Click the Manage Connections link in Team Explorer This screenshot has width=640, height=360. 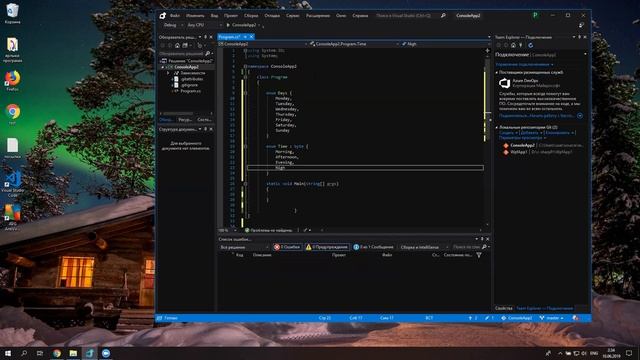click(x=523, y=64)
